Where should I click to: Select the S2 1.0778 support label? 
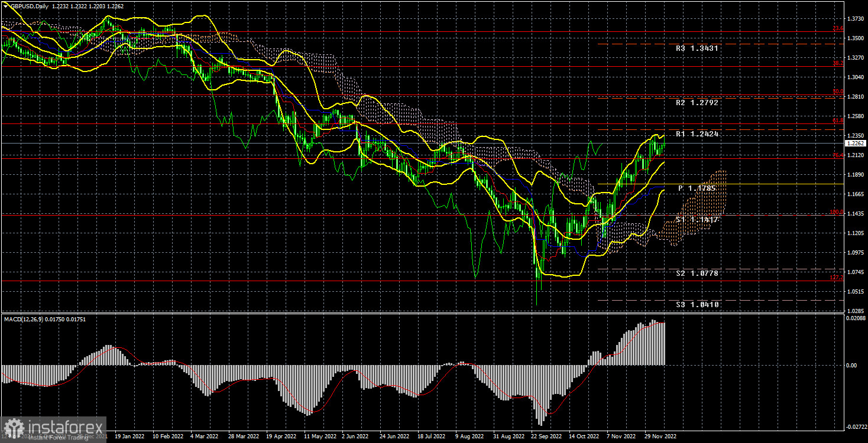pyautogui.click(x=698, y=274)
